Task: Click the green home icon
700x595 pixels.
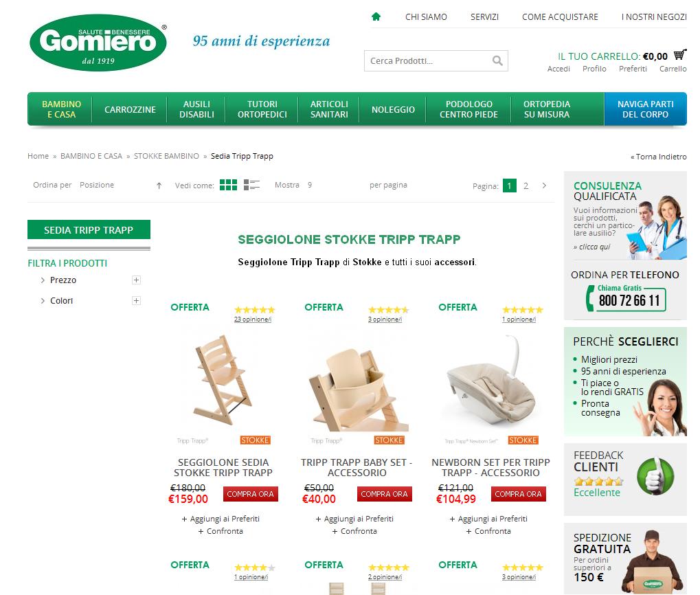Action: (x=376, y=16)
